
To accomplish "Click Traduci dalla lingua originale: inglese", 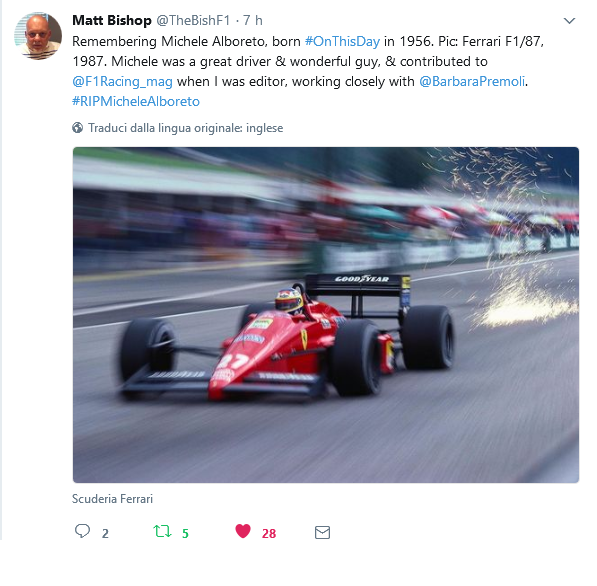I will [x=185, y=128].
